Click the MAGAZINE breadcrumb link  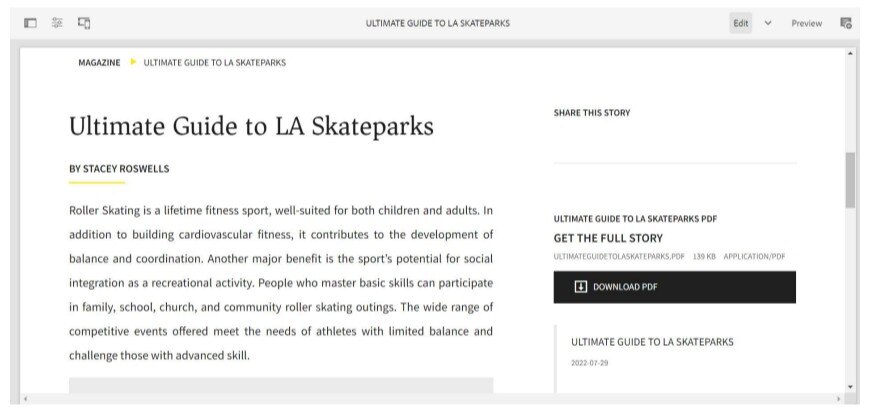(x=99, y=63)
